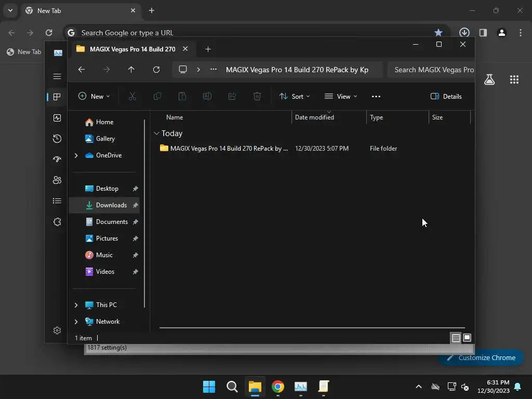Close the MAGIX Explorer tab
Image resolution: width=532 pixels, height=399 pixels.
click(x=185, y=49)
